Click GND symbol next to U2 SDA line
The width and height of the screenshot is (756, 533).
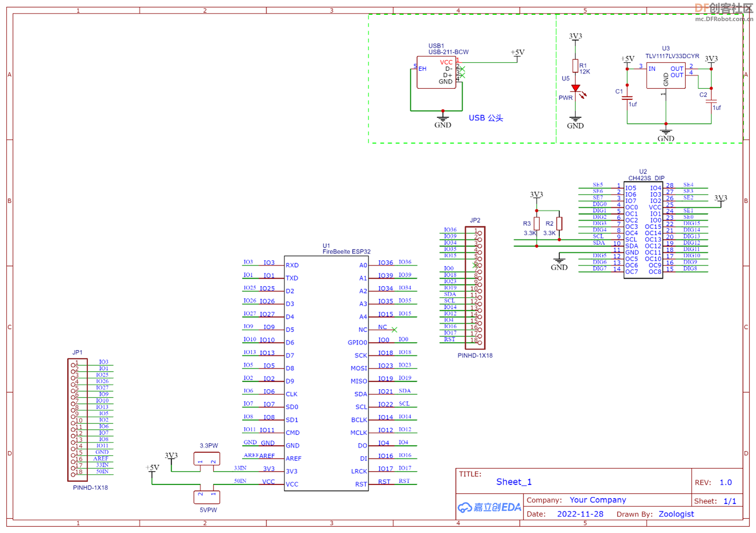559,263
